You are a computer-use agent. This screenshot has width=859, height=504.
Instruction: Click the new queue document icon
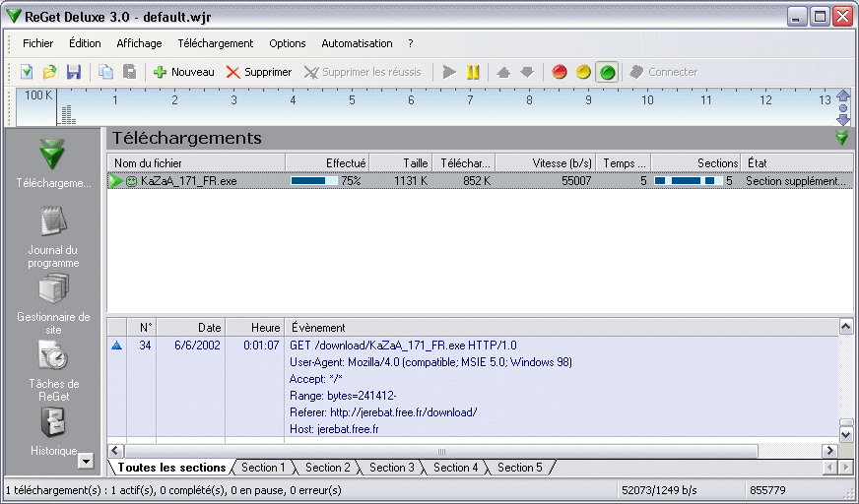pos(27,72)
